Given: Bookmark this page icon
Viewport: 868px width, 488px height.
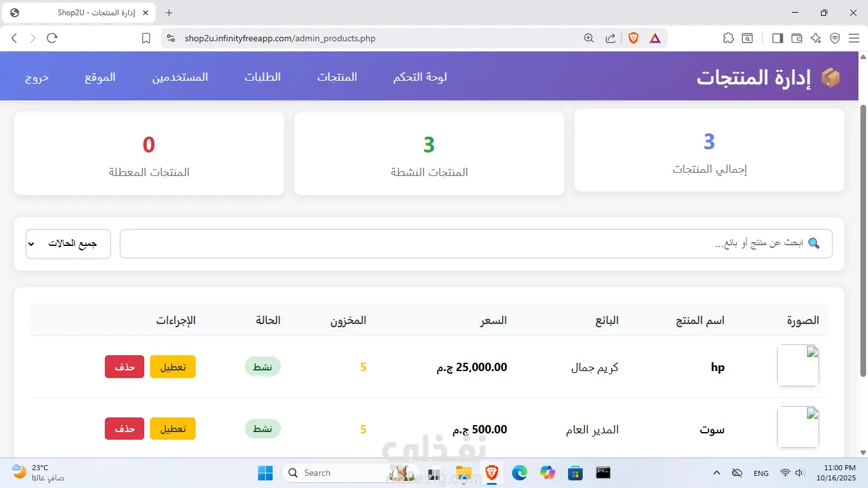Looking at the screenshot, I should pyautogui.click(x=146, y=38).
